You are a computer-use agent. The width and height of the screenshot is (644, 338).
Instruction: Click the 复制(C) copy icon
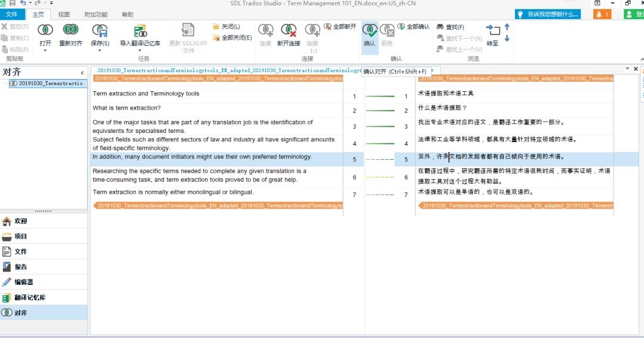(x=5, y=38)
